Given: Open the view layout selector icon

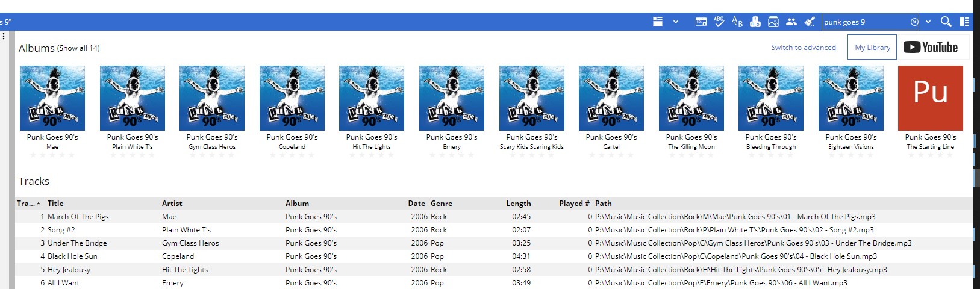Looking at the screenshot, I should (658, 22).
